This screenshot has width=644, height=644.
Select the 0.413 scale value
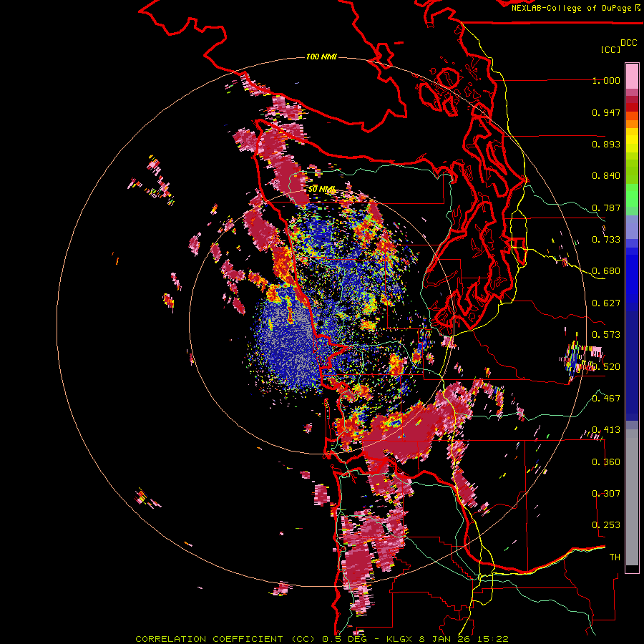[x=606, y=430]
